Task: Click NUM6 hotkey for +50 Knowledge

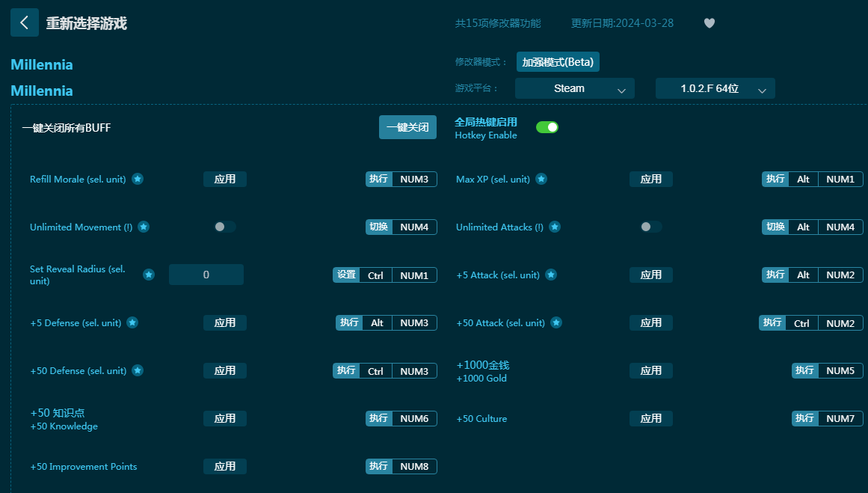Action: (414, 419)
